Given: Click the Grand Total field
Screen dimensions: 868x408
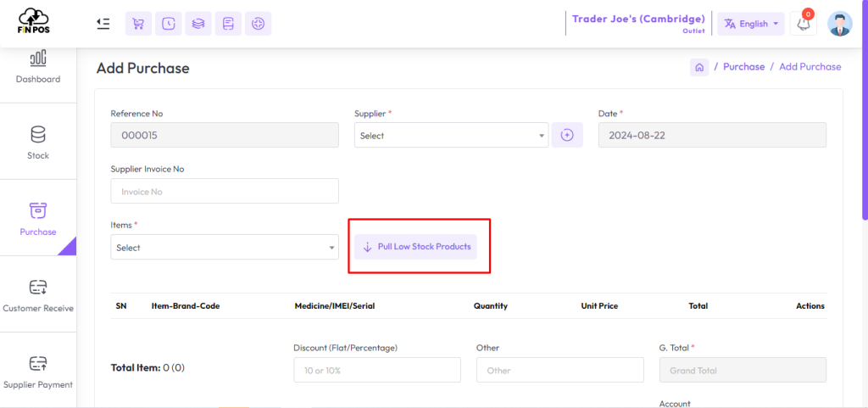Looking at the screenshot, I should pos(743,370).
